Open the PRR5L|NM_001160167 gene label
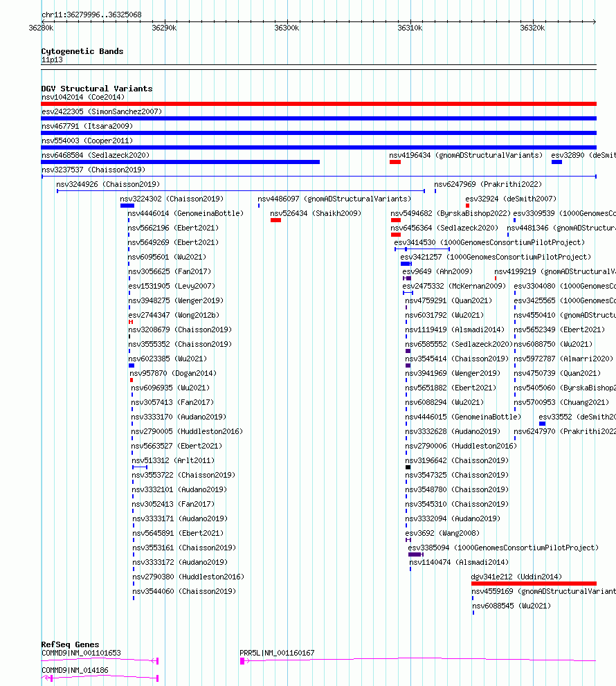Image resolution: width=616 pixels, height=686 pixels. [277, 653]
